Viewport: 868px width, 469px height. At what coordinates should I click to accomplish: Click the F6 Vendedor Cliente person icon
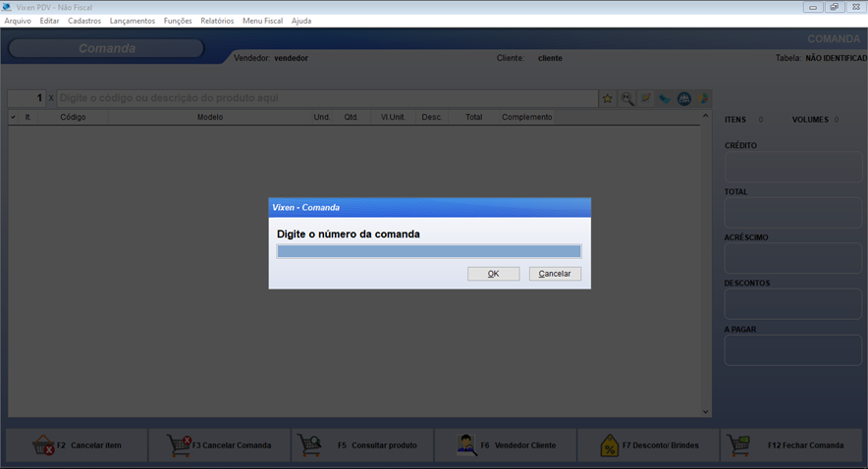click(x=466, y=445)
